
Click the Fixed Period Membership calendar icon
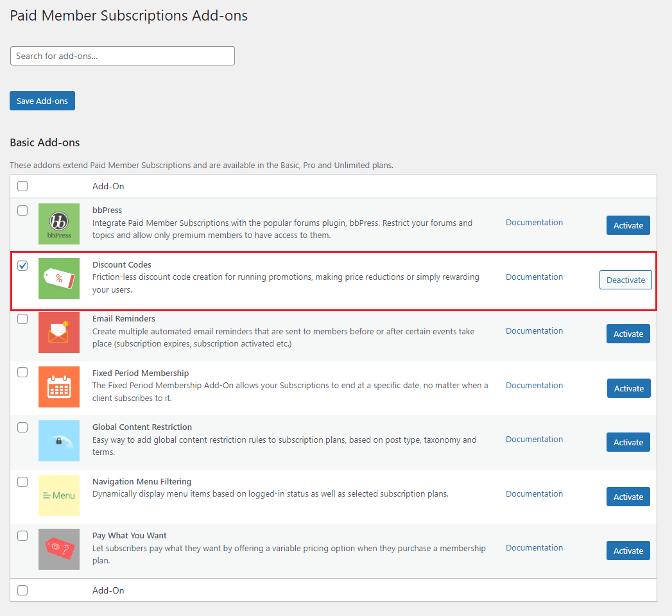58,387
